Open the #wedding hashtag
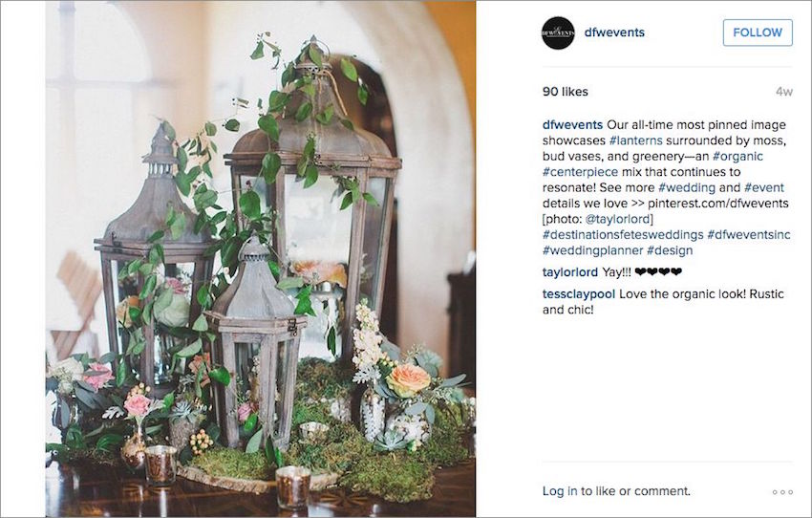The image size is (812, 518). (x=686, y=187)
